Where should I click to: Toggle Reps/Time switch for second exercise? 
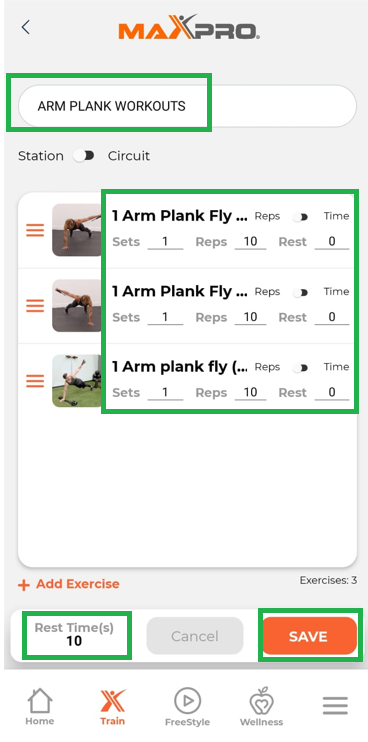click(x=301, y=292)
